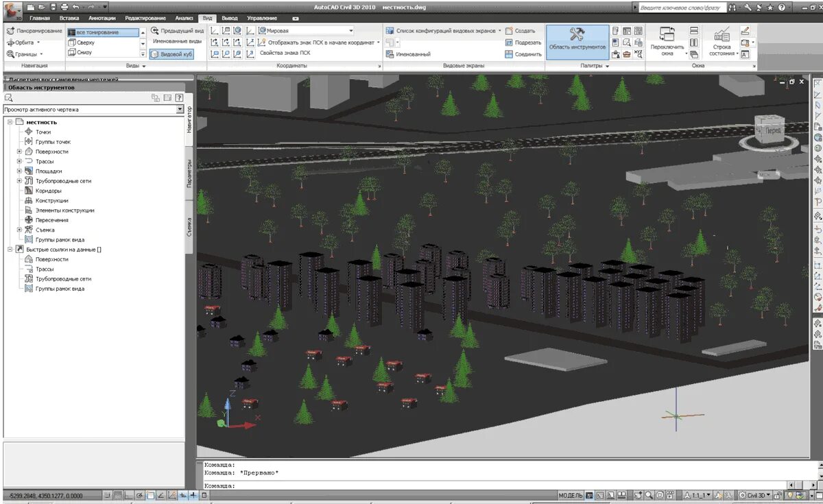823x504 pixels.
Task: Click the МОДЕЛЬ button in status bar
Action: [x=570, y=495]
